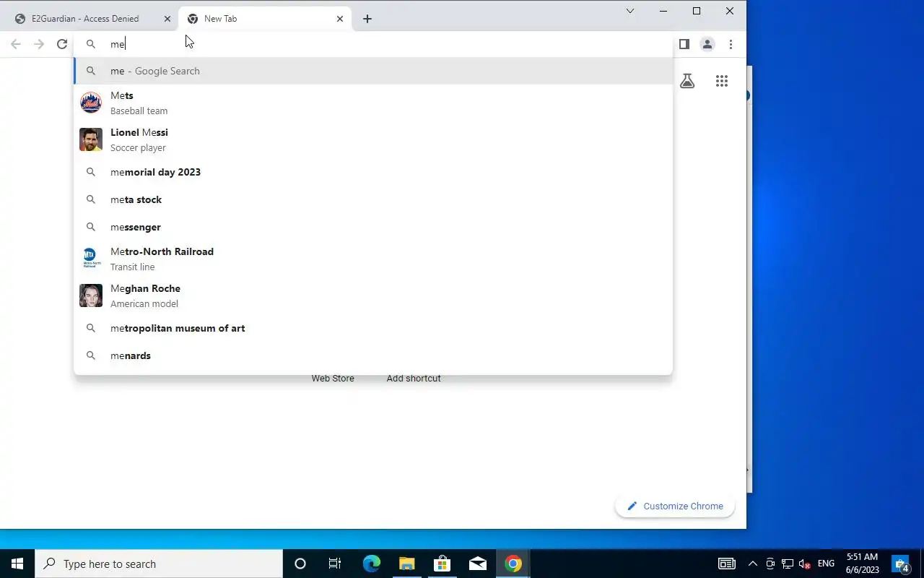Open the Web Store shortcut
The width and height of the screenshot is (924, 578).
click(x=333, y=378)
